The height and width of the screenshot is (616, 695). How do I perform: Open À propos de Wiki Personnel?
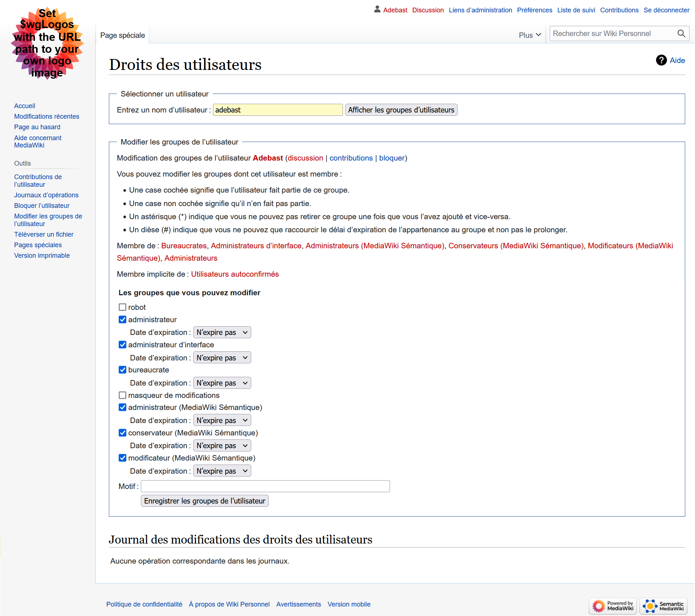(x=229, y=604)
